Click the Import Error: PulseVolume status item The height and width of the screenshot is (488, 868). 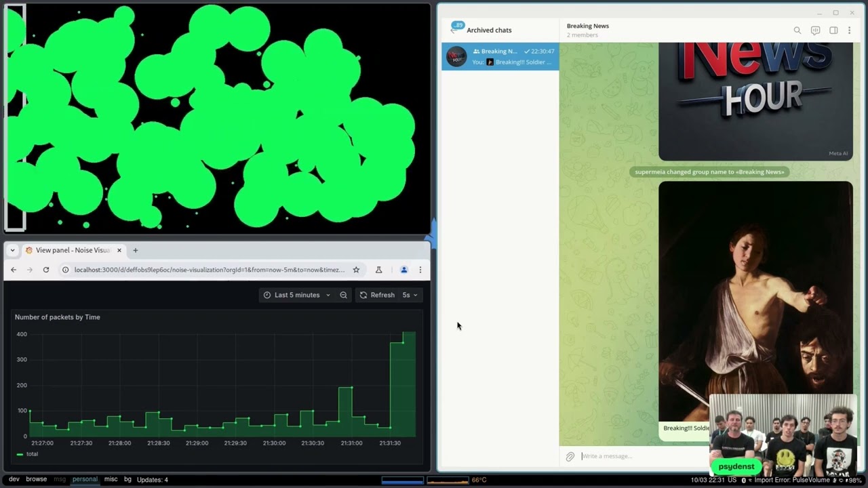tap(792, 480)
